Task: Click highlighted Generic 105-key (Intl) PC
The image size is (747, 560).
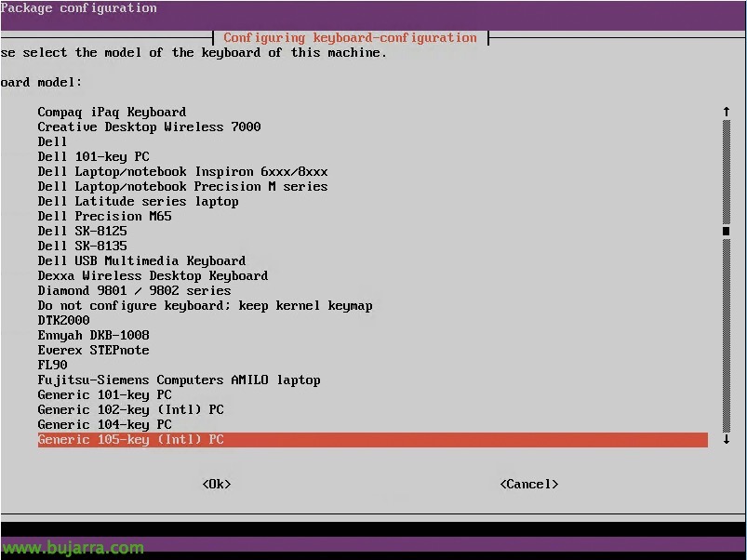Action: [372, 439]
